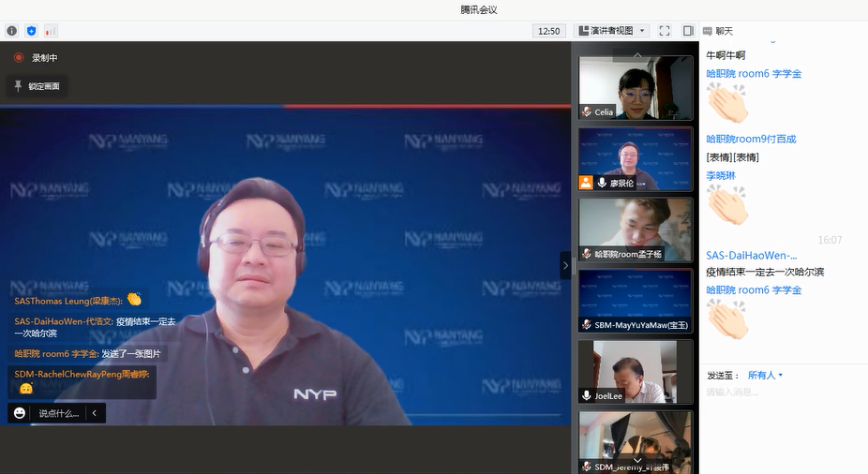Select the 哈职院room孟子杨 video thumbnail
The height and width of the screenshot is (474, 868).
pyautogui.click(x=636, y=230)
